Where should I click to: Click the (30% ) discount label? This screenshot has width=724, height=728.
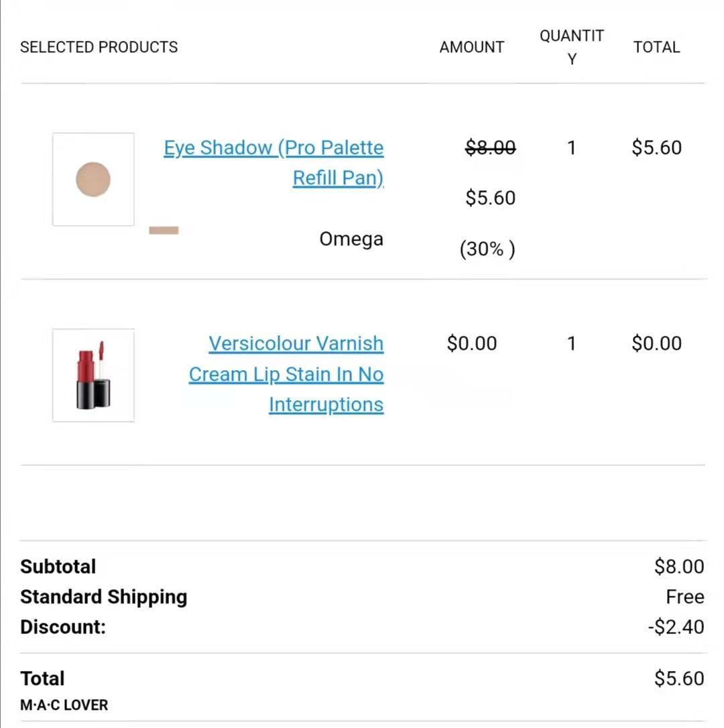click(487, 249)
